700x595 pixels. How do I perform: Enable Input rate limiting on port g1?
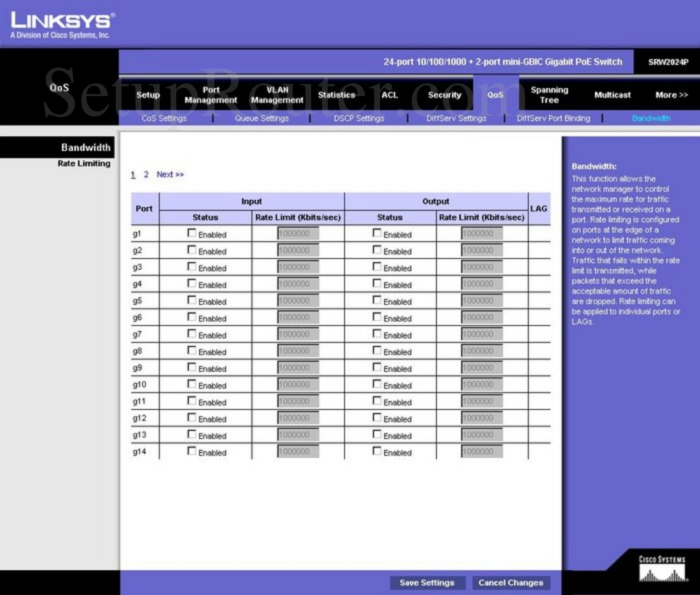[x=192, y=233]
